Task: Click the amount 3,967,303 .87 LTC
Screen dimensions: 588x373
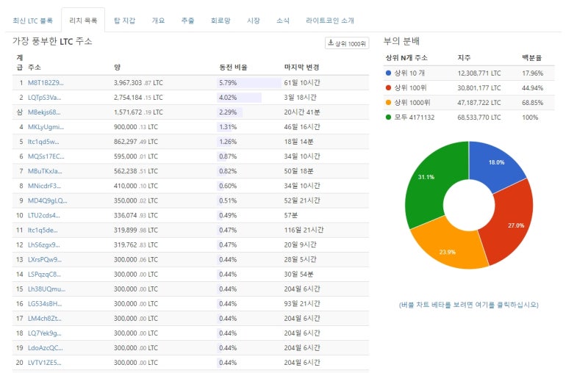Action: (138, 83)
